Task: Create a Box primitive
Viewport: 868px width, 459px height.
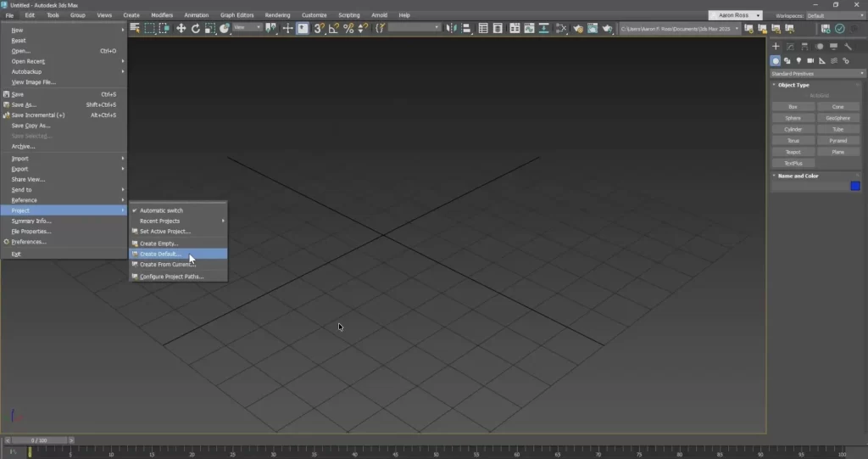Action: [x=793, y=107]
